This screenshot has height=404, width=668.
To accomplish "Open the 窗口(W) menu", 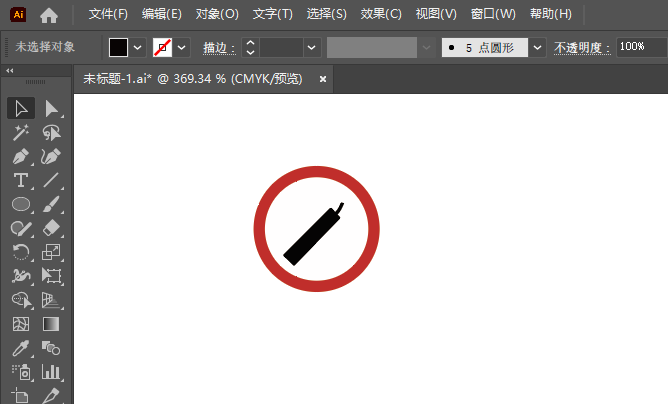I will coord(493,14).
